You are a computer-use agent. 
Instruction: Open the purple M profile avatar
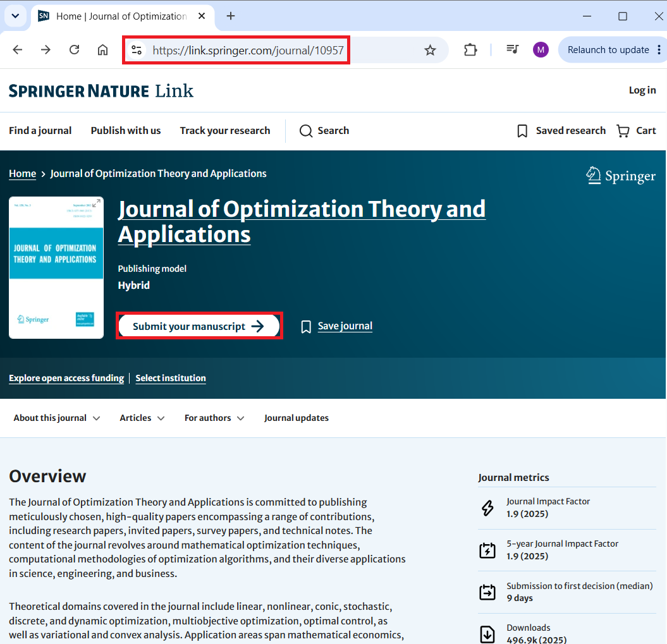(x=541, y=50)
